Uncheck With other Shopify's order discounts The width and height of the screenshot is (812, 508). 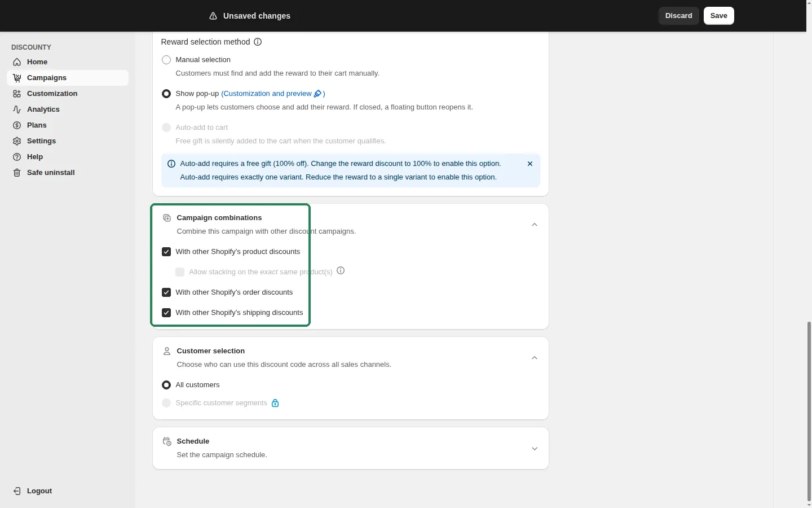[x=166, y=292]
